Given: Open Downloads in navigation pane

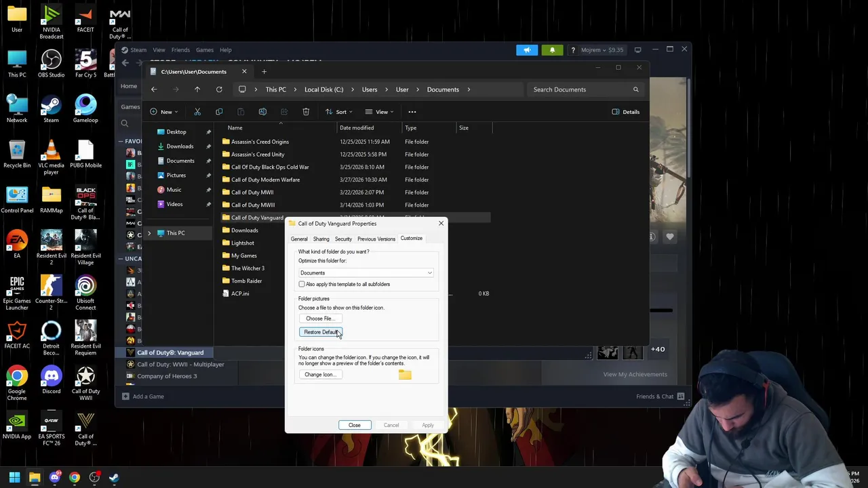Looking at the screenshot, I should tap(180, 146).
